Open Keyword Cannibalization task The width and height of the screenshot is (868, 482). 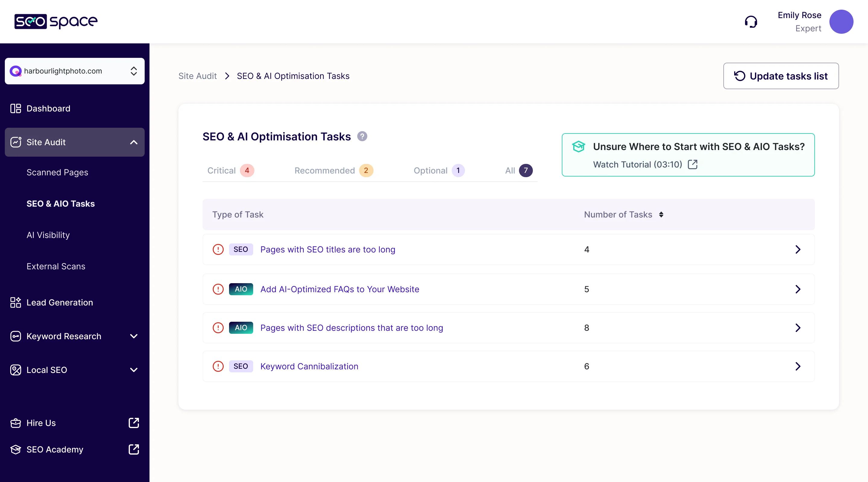pyautogui.click(x=309, y=366)
